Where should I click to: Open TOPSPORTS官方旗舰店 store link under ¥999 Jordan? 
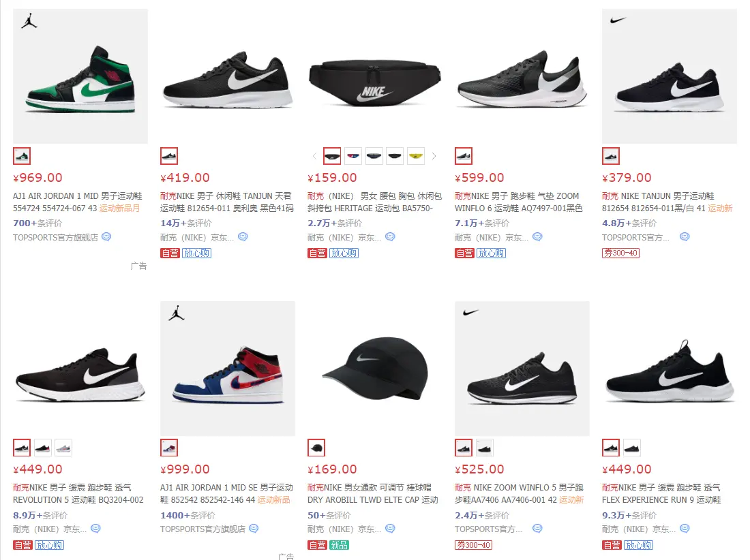tap(202, 529)
